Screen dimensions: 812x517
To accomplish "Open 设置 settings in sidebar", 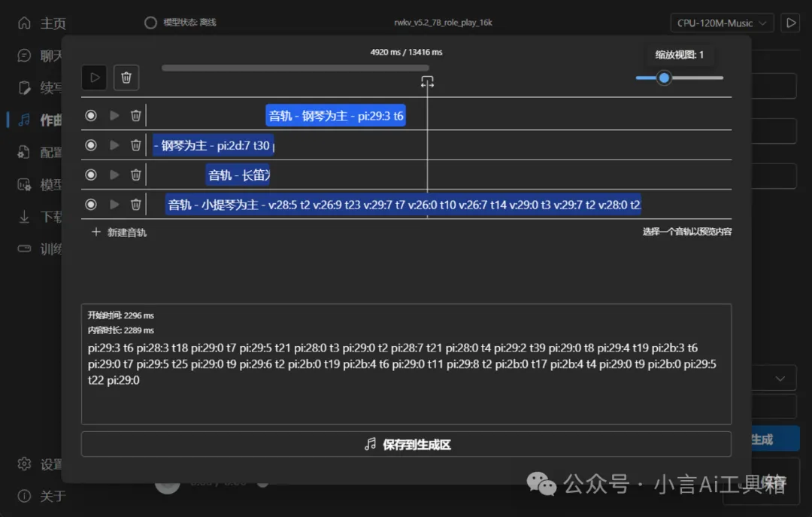I will click(x=24, y=464).
